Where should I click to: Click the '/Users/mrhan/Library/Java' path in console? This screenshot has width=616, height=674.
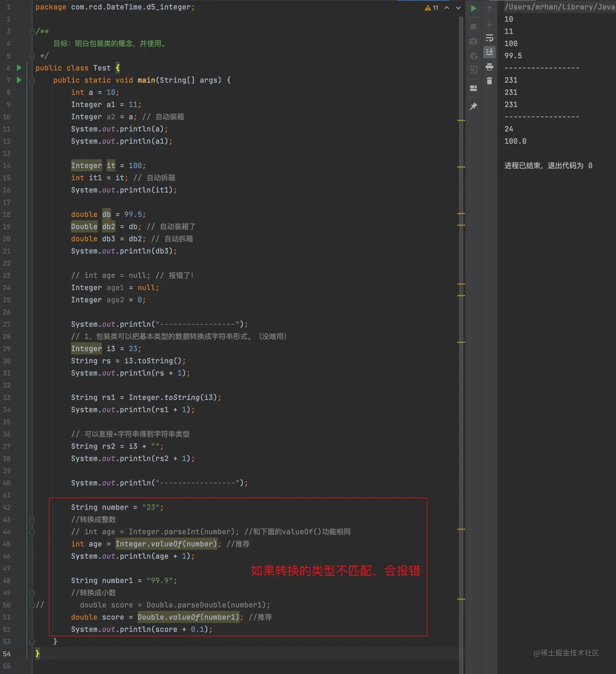pos(560,7)
